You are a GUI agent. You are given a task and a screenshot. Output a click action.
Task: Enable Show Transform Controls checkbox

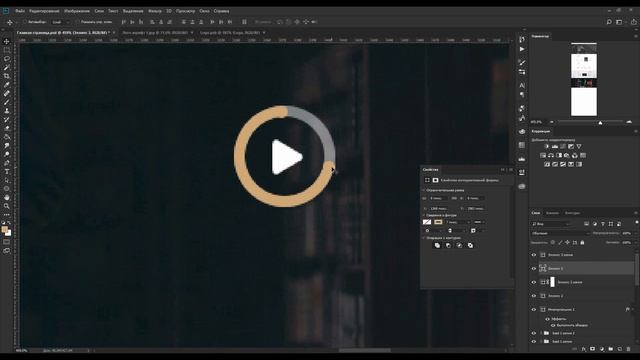(x=77, y=22)
